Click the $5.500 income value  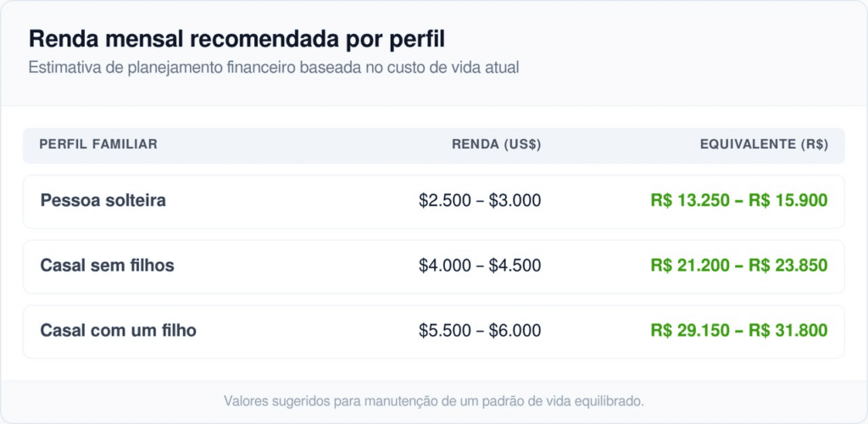pyautogui.click(x=445, y=330)
